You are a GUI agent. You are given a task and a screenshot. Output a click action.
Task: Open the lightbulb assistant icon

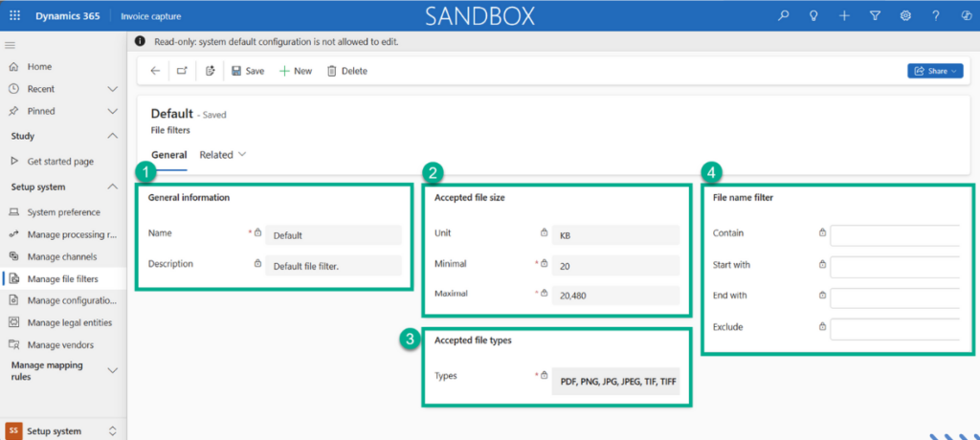(x=813, y=16)
